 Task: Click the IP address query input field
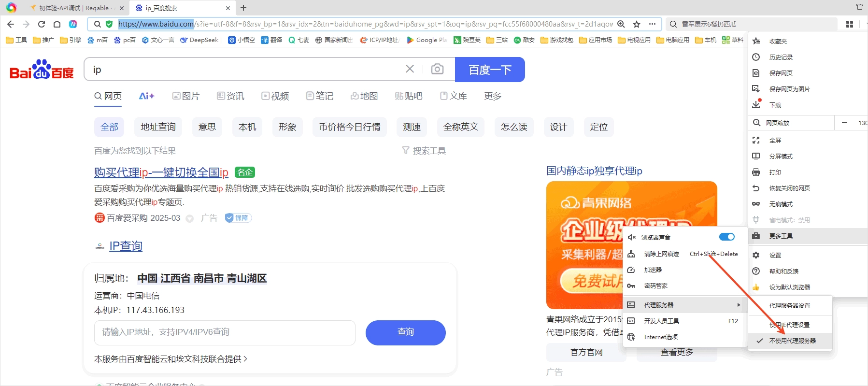[225, 332]
